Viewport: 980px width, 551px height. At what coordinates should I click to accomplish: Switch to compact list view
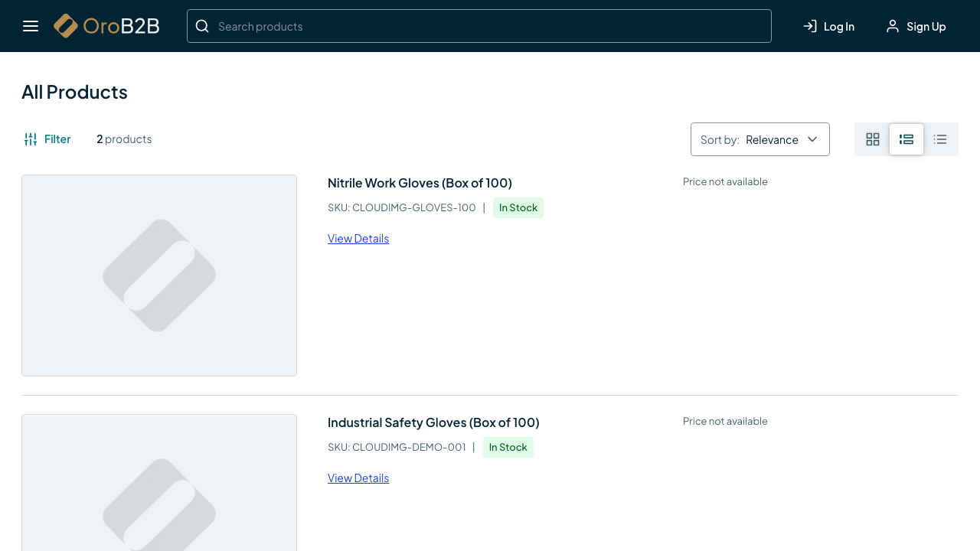(940, 139)
